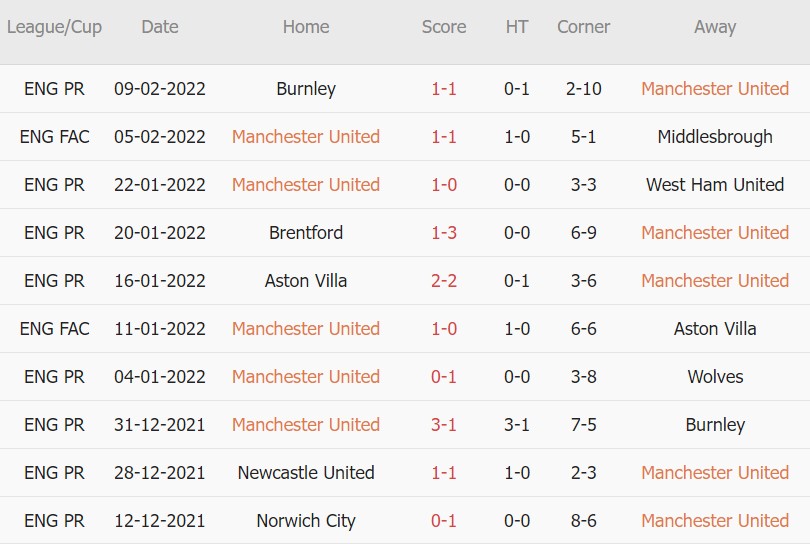The width and height of the screenshot is (810, 544).
Task: Click the Score column header
Action: tap(444, 27)
